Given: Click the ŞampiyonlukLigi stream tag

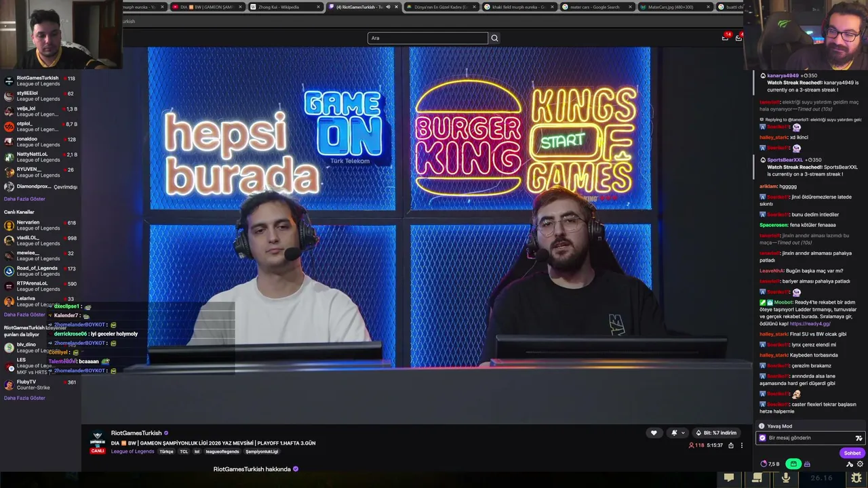Looking at the screenshot, I should click(x=262, y=451).
